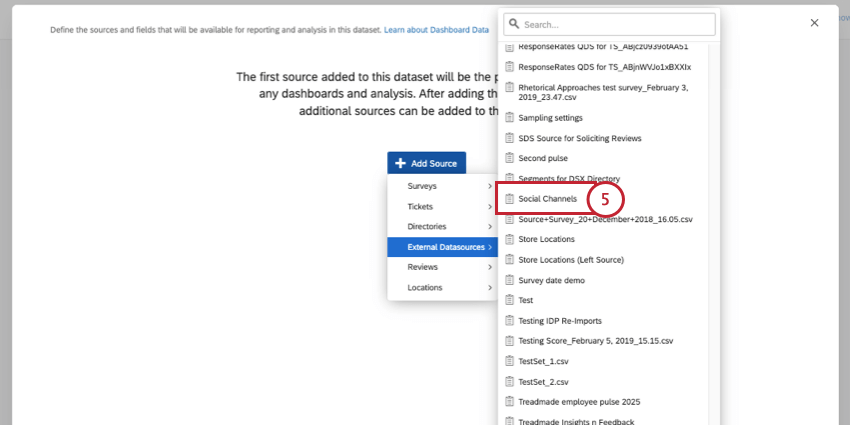850x425 pixels.
Task: Click the clipboard icon beside Social Channels
Action: tap(509, 199)
